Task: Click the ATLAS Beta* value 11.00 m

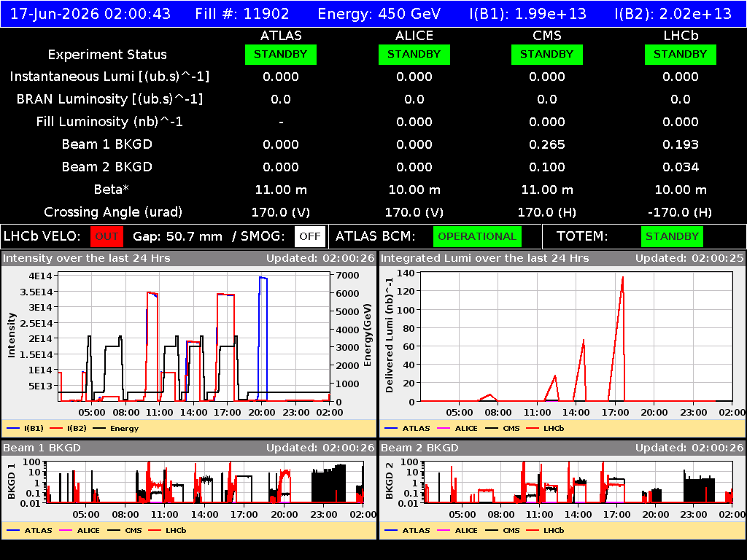Action: [281, 190]
